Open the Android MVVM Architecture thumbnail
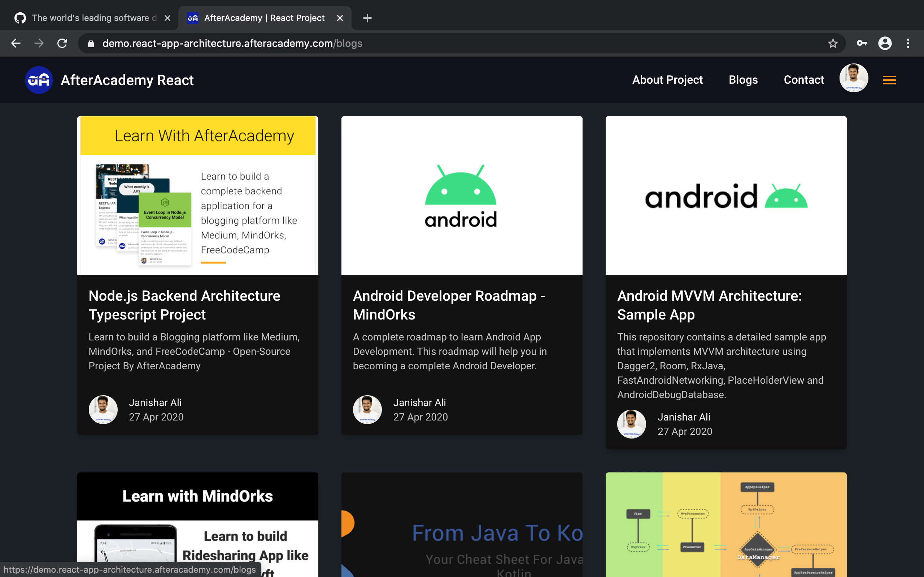The image size is (924, 577). click(x=726, y=195)
